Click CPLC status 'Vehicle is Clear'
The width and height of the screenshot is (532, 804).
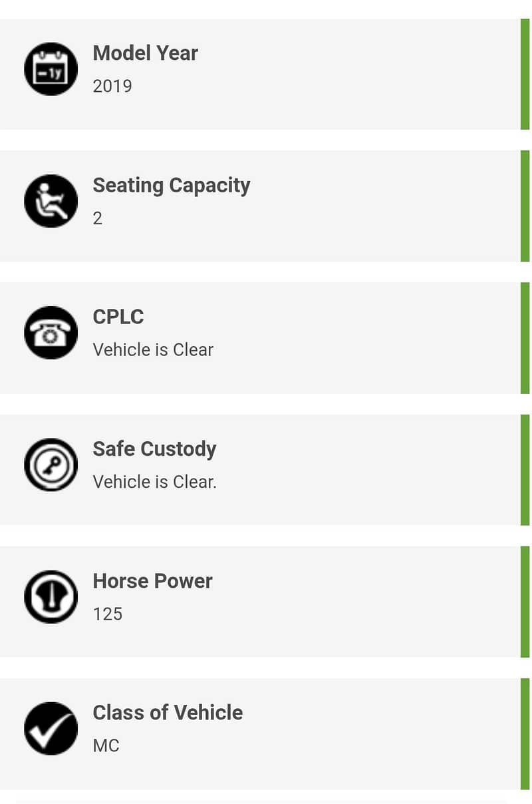153,350
